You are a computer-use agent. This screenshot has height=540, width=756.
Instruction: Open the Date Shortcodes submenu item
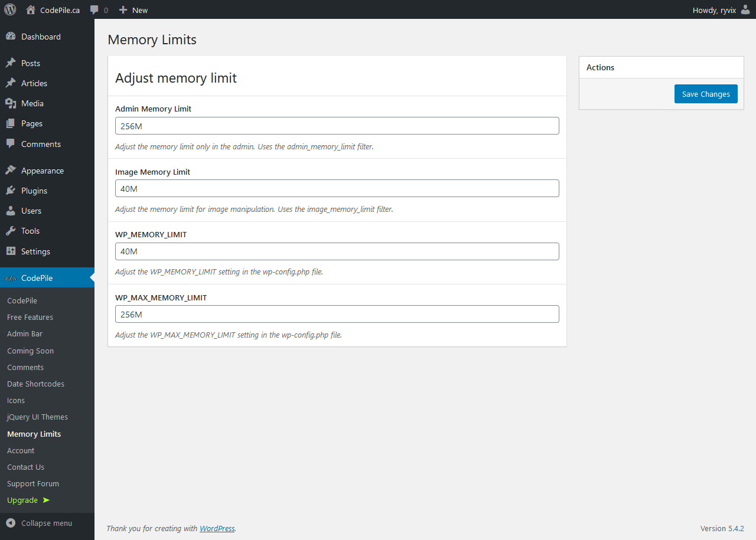(x=35, y=384)
